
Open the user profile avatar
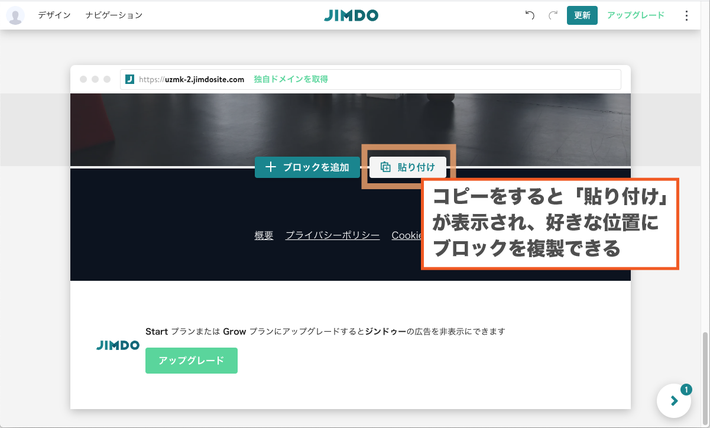coord(15,15)
